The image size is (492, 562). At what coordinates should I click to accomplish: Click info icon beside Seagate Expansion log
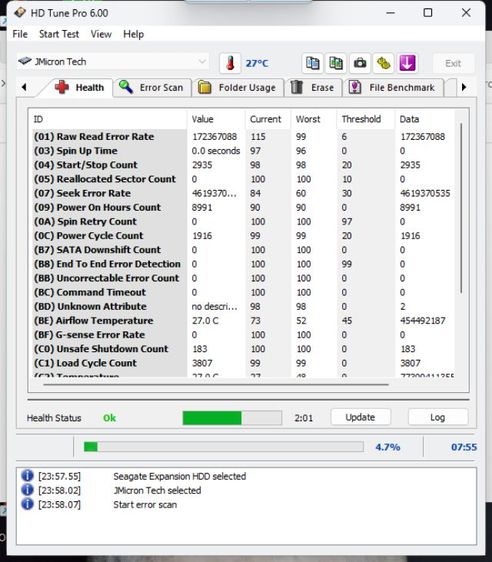[x=27, y=476]
